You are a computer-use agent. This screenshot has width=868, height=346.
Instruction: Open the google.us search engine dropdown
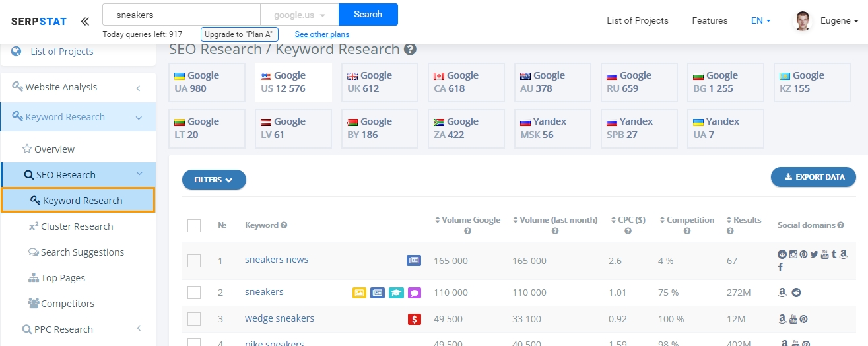(300, 15)
